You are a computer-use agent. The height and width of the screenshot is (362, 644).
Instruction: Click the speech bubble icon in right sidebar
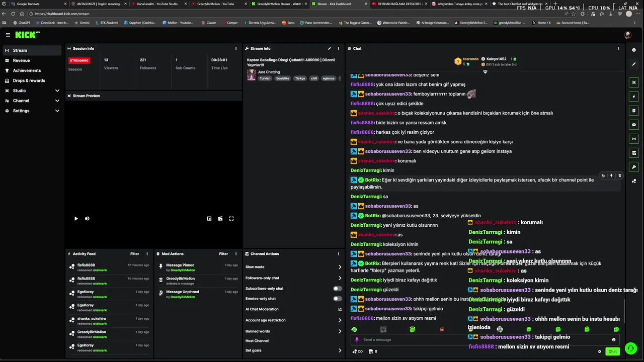point(634,125)
